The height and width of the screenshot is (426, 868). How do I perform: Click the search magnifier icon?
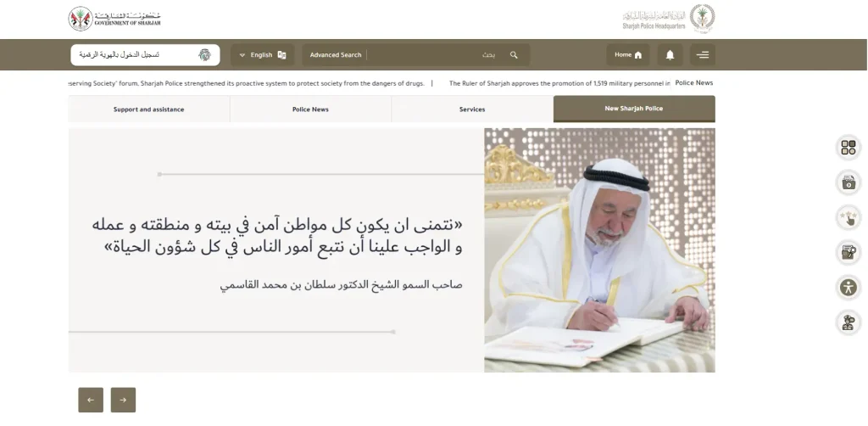(x=514, y=55)
